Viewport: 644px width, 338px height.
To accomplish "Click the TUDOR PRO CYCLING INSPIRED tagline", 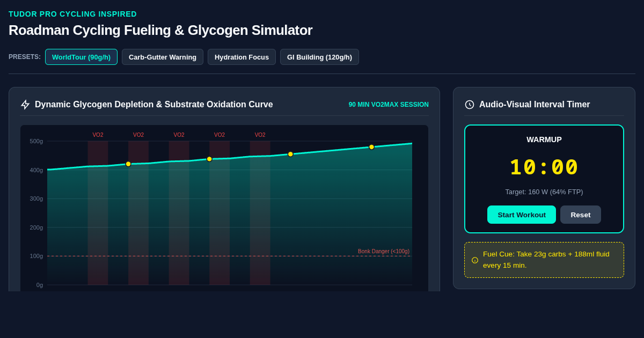I will [72, 14].
